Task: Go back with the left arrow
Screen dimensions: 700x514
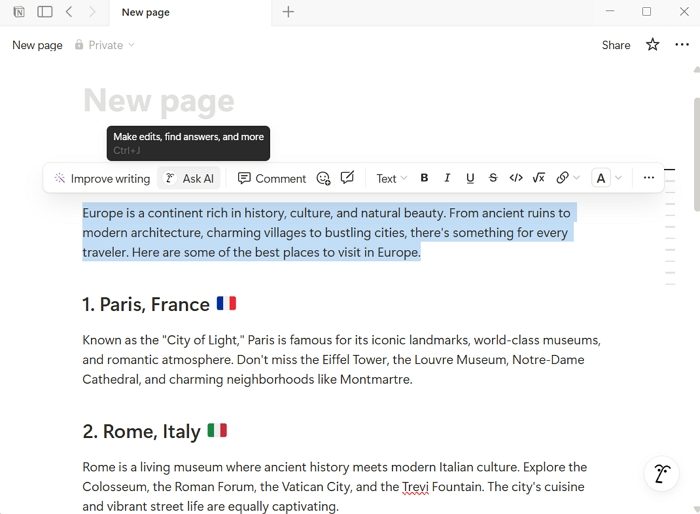Action: 69,12
